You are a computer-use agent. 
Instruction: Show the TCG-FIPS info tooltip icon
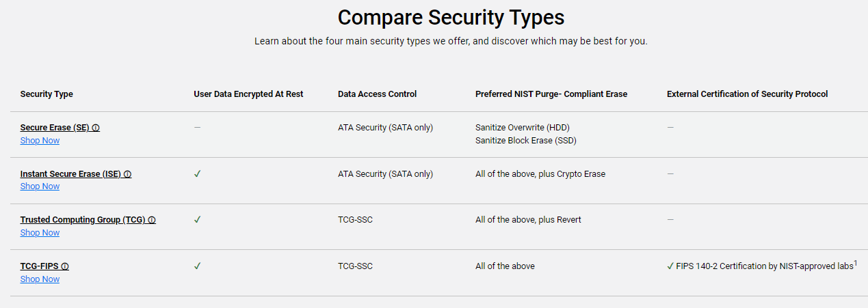coord(65,266)
